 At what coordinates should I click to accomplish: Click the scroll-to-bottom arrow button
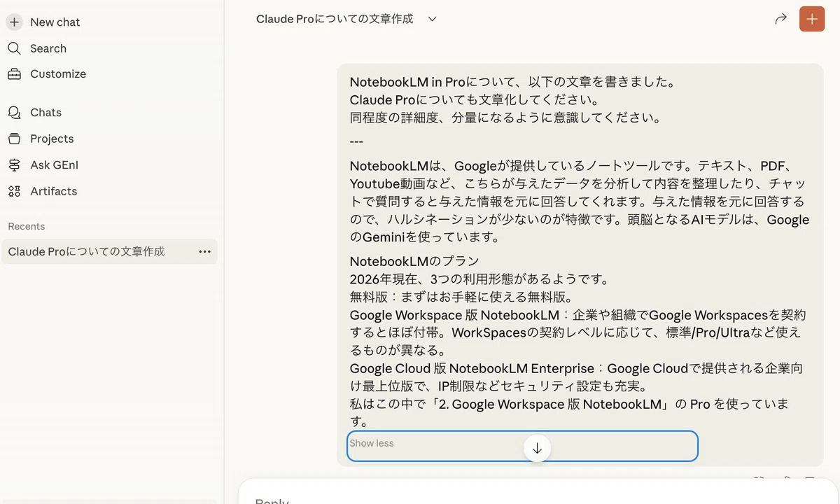click(537, 449)
